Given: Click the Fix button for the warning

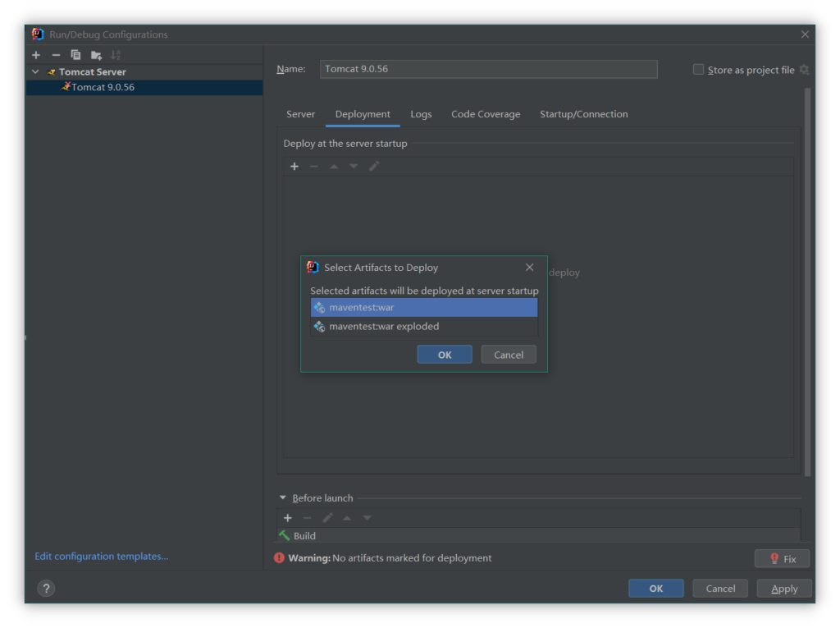Looking at the screenshot, I should coord(782,558).
